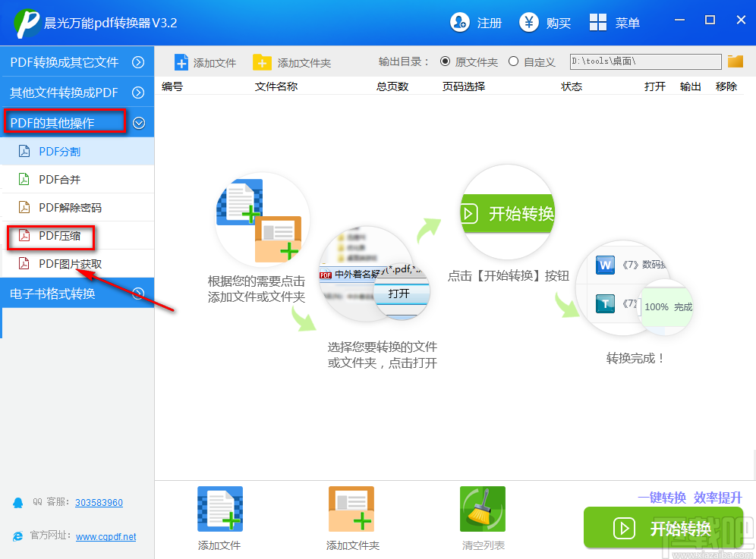Browse output folder via yellow folder icon
The width and height of the screenshot is (756, 559).
click(x=736, y=61)
